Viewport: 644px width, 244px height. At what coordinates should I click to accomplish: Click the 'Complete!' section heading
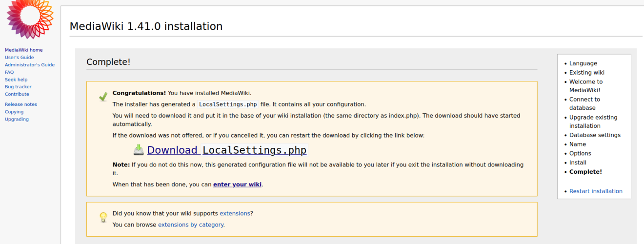coord(108,62)
